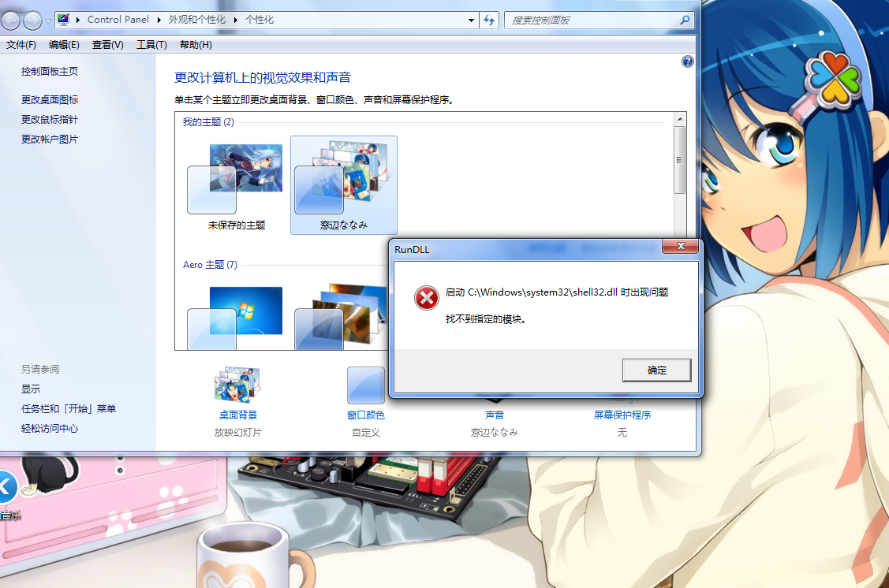Click the 窗口颜色 color swatch icon
The image size is (889, 588).
click(366, 385)
